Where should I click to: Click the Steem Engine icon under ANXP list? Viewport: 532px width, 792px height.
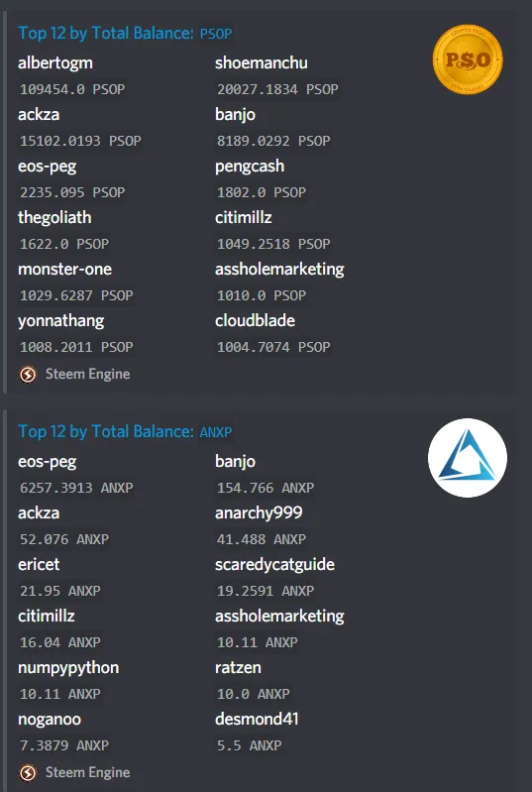coord(28,773)
